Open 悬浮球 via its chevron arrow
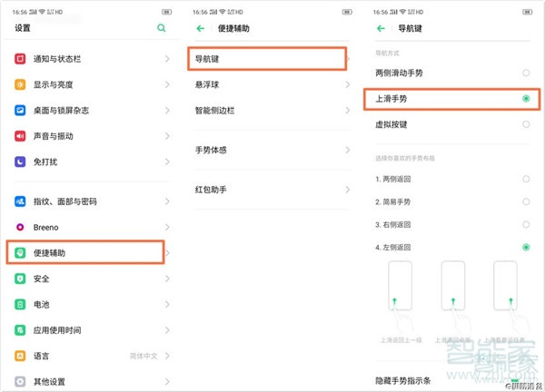The height and width of the screenshot is (392, 545). click(348, 84)
